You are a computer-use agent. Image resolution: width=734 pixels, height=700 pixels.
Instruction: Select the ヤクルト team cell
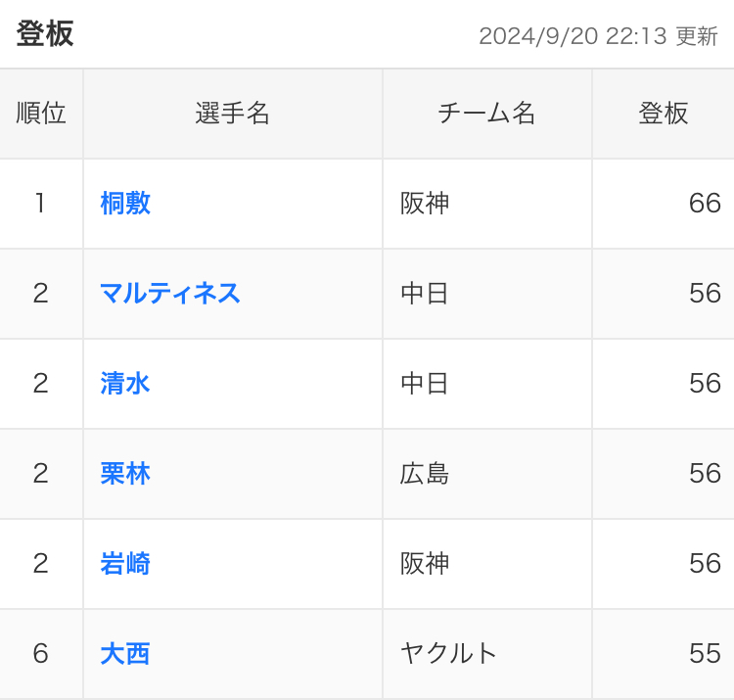click(x=449, y=654)
